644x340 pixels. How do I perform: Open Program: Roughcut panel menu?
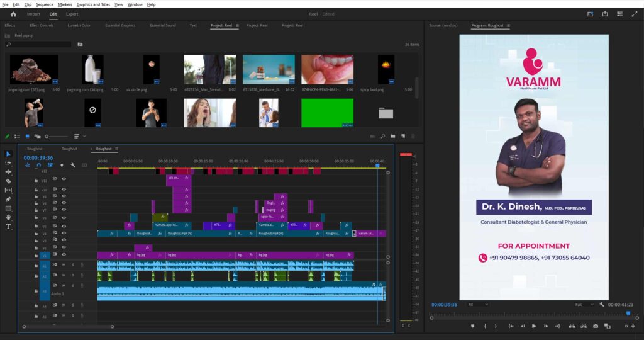508,25
